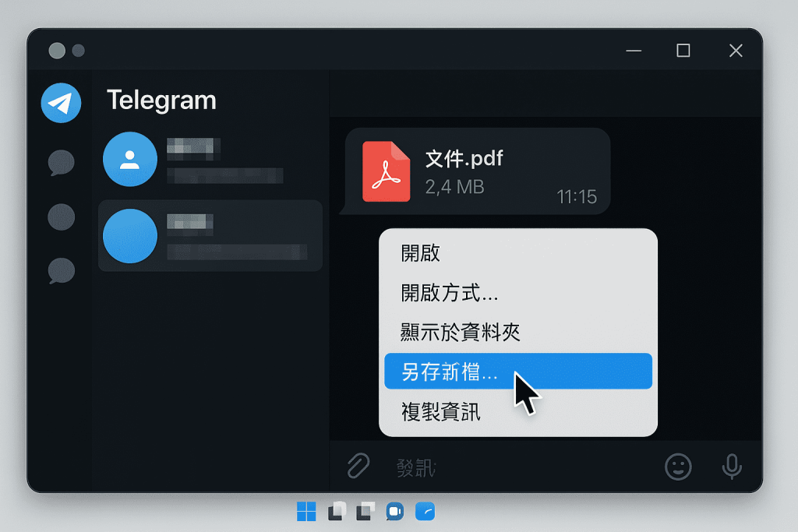Select 顯示於資料夾 menu entry
The image size is (798, 532).
[461, 333]
